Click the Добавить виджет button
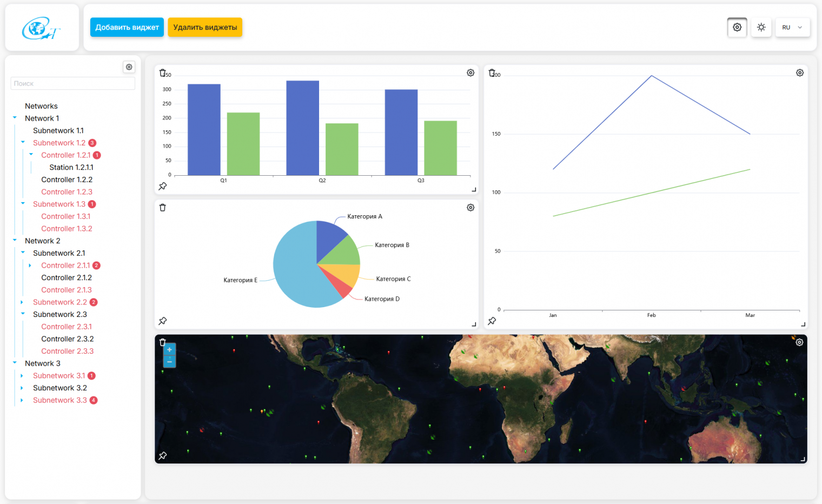 pyautogui.click(x=127, y=27)
